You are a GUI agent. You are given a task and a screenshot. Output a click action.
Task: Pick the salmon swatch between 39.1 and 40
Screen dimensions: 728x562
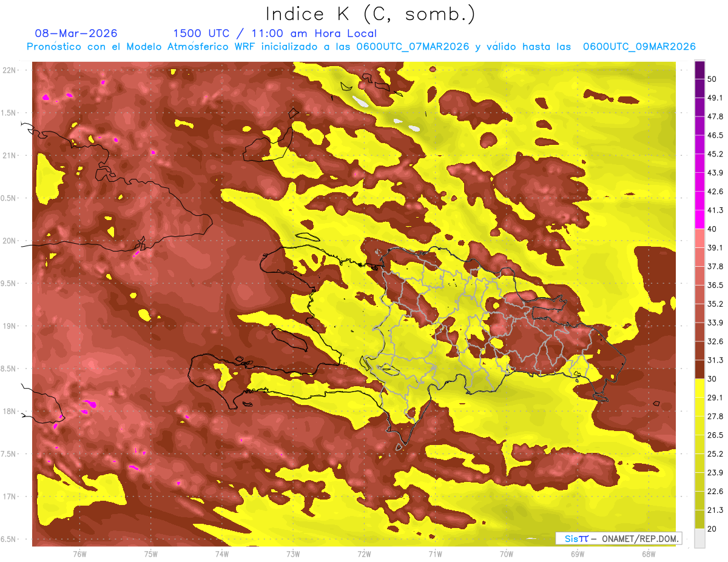point(699,238)
